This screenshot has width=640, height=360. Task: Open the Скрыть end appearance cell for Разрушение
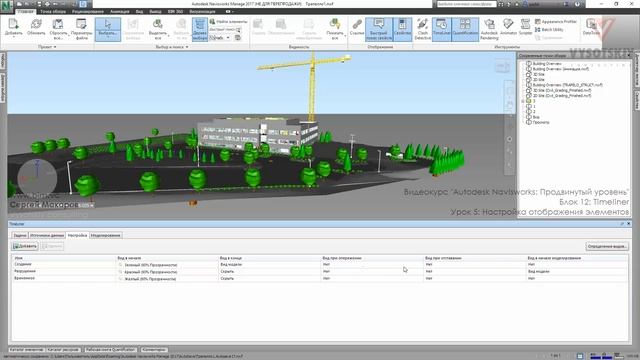click(269, 272)
